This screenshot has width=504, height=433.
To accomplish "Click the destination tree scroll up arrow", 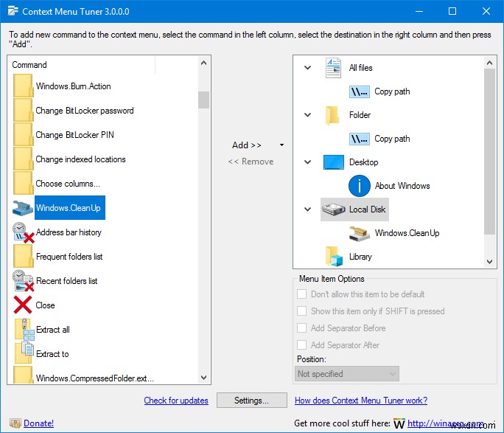I will (x=489, y=63).
